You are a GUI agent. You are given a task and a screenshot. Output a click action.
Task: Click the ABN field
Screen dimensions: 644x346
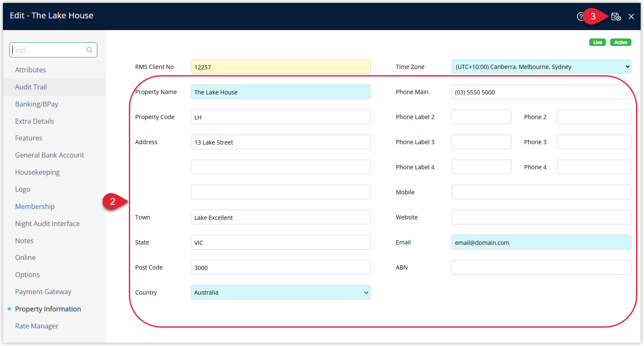[541, 267]
